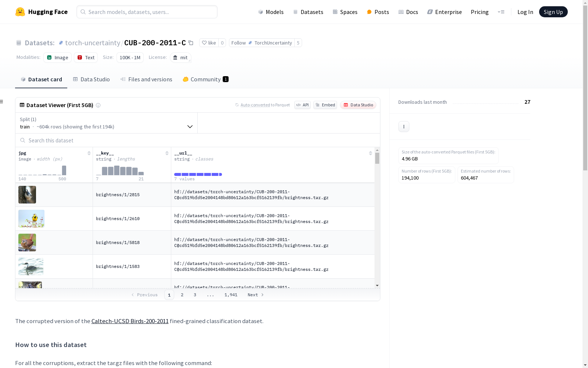Go to Datasets page
This screenshot has width=588, height=368.
coord(308,12)
